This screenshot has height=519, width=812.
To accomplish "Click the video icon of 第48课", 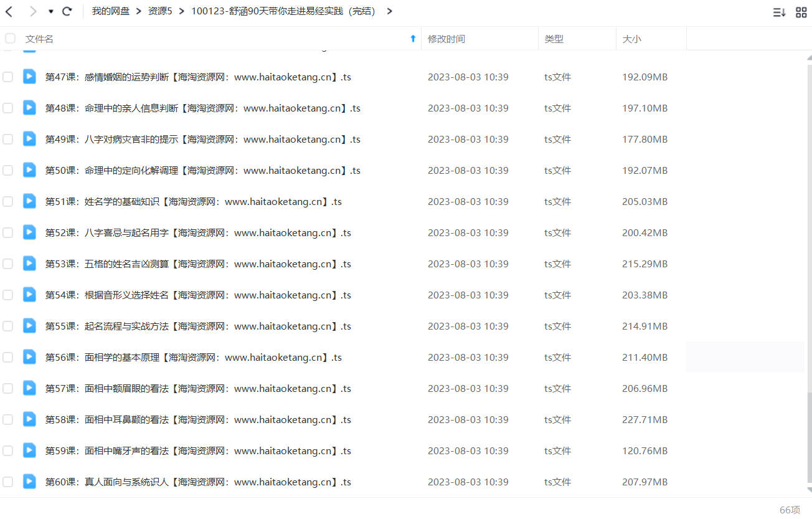I will point(29,107).
